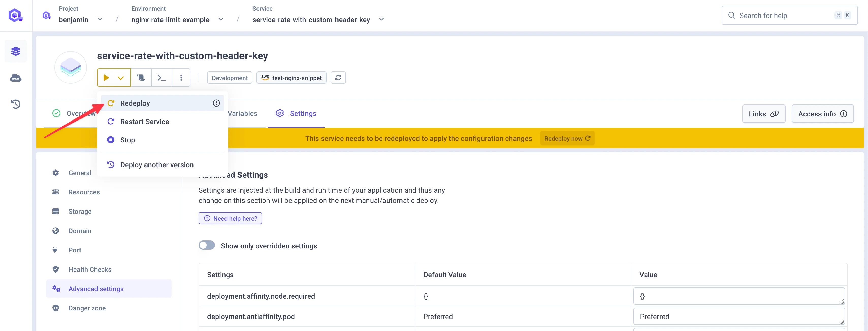Click the play deploy action button
The width and height of the screenshot is (868, 331).
pos(106,78)
